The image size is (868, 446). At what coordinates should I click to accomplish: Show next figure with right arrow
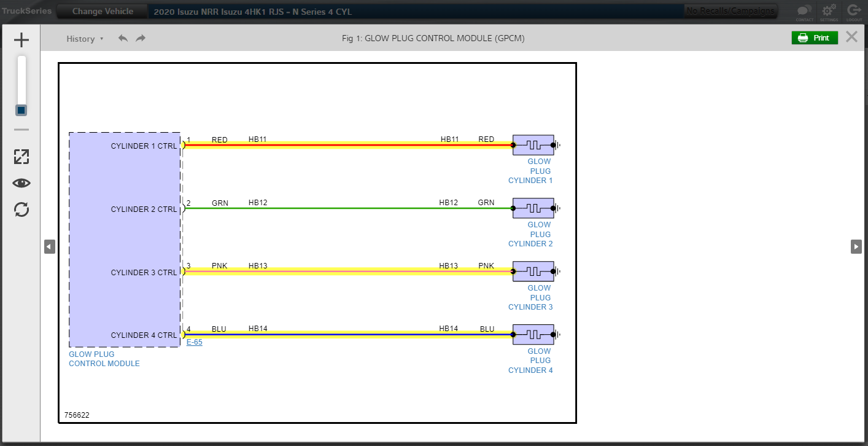856,246
